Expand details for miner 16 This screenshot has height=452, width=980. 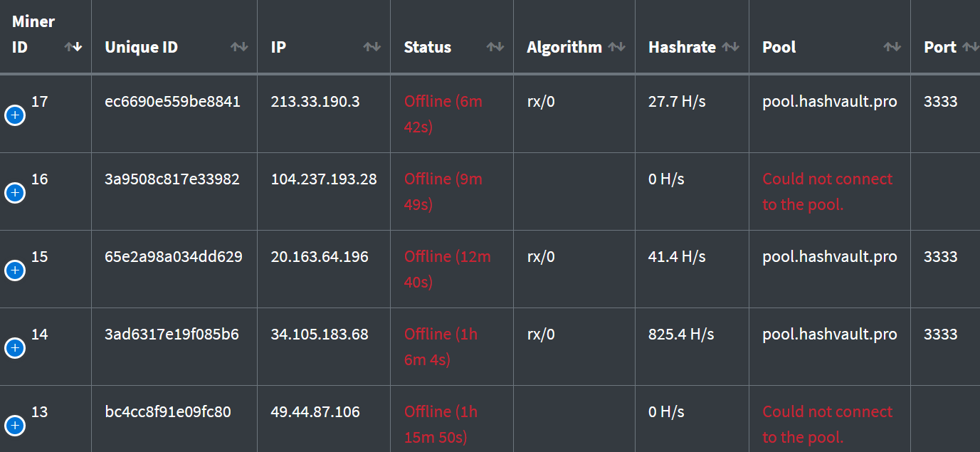15,193
